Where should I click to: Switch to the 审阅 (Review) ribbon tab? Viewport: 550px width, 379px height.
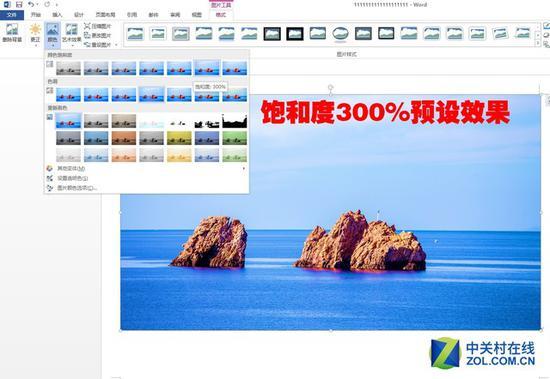point(175,15)
